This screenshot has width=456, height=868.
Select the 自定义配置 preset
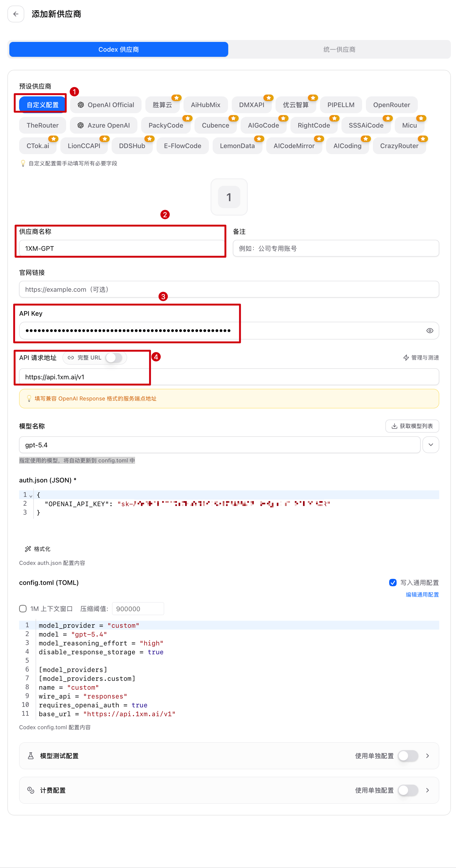[42, 105]
